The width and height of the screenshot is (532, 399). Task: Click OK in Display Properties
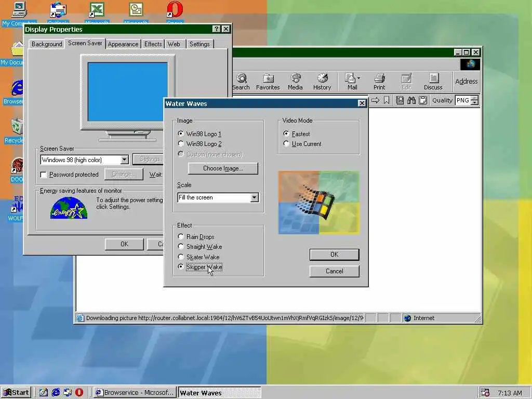tap(124, 244)
